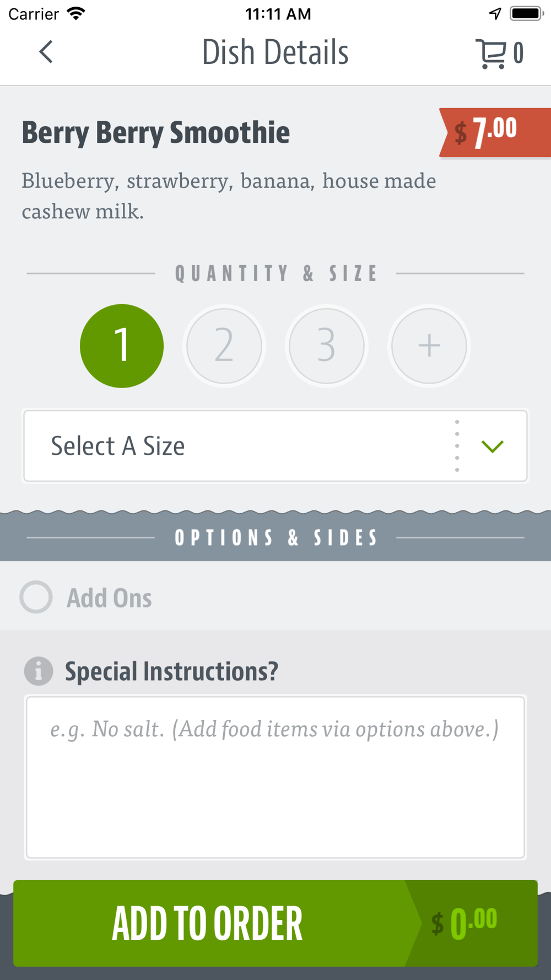This screenshot has width=551, height=980.
Task: Select quantity 1 circle
Action: pos(122,346)
